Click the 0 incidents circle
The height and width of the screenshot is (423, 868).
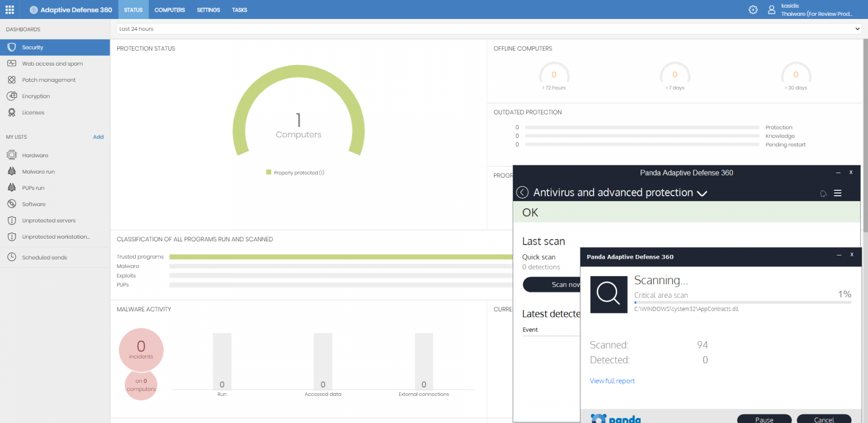pos(141,350)
